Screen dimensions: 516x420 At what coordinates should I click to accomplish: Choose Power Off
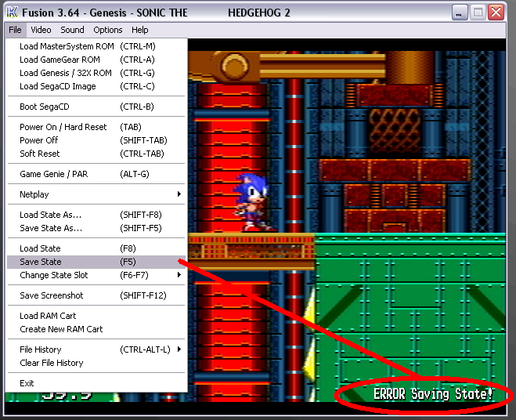click(96, 140)
